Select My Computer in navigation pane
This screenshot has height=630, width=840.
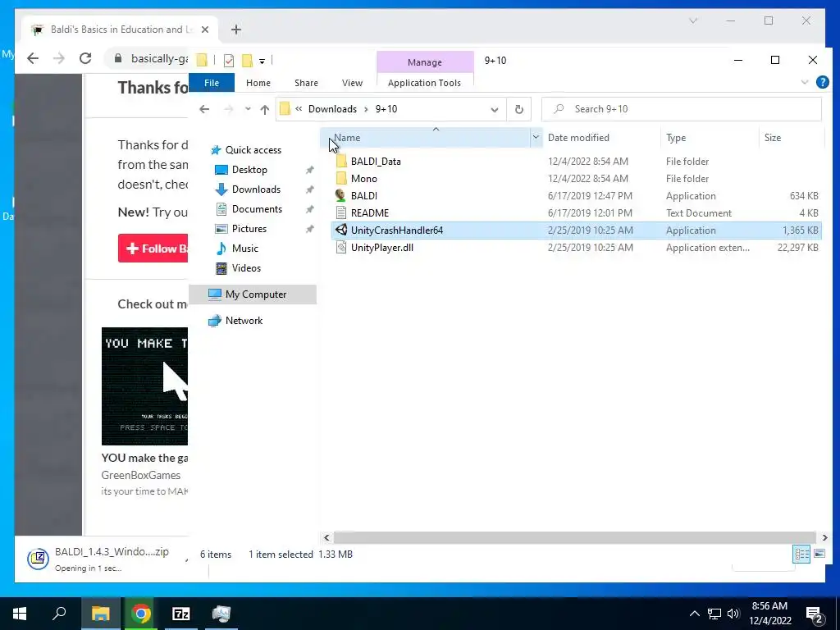tap(253, 294)
